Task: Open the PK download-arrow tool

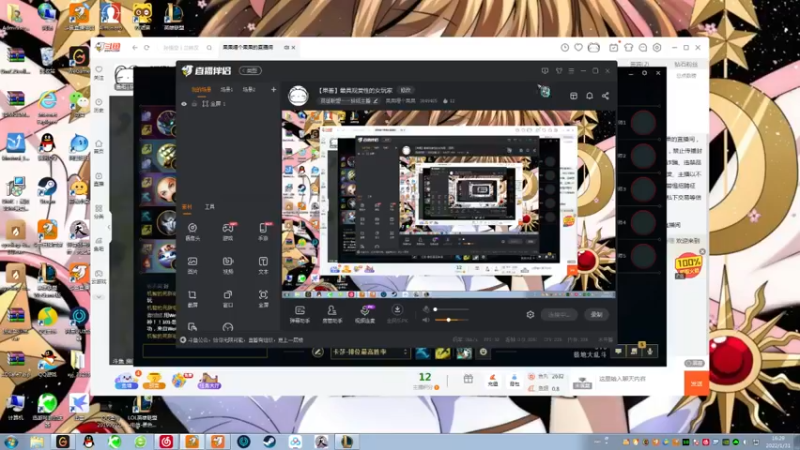Action: pyautogui.click(x=397, y=313)
